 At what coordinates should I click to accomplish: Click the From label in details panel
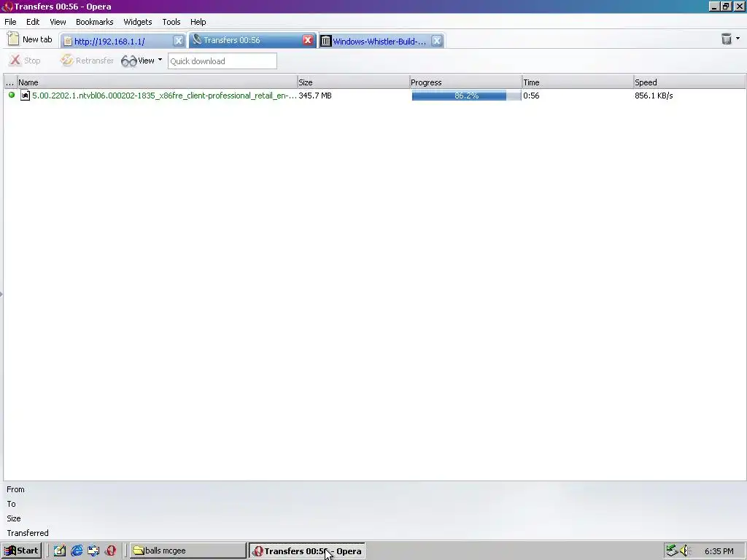[x=16, y=489]
